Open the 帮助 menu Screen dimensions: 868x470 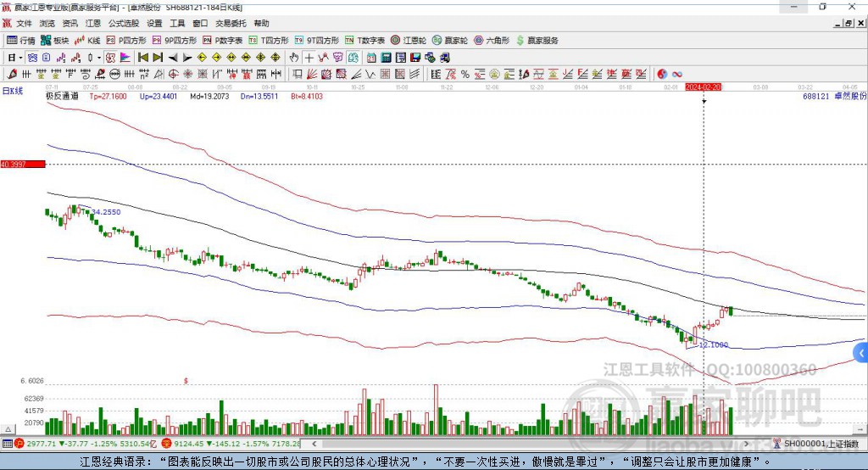click(261, 23)
